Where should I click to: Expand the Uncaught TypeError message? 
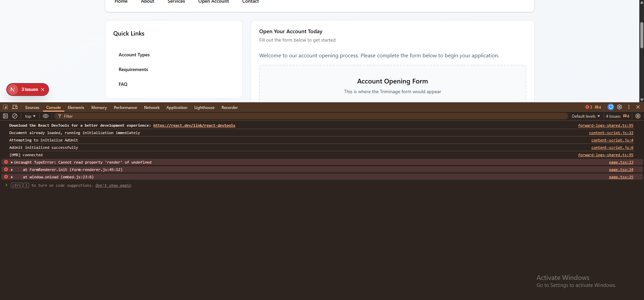(x=12, y=162)
